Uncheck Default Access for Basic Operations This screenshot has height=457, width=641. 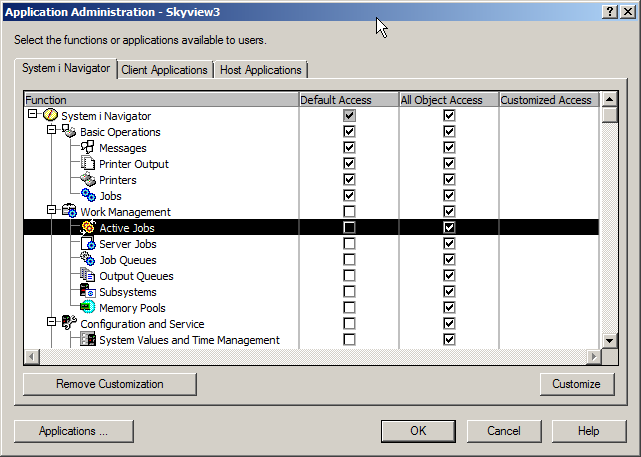(349, 132)
